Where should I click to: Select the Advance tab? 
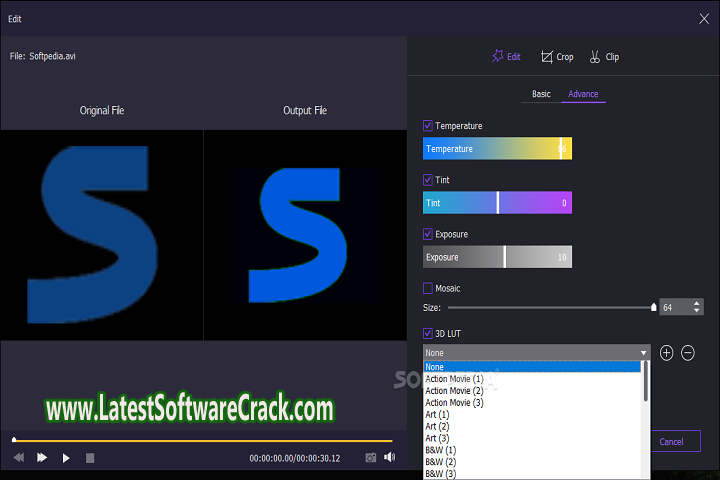click(x=583, y=94)
